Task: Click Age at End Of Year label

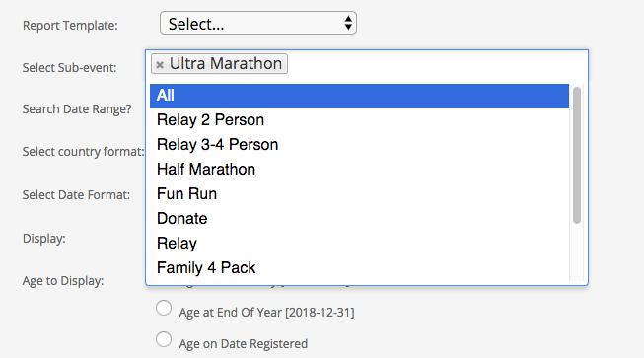Action: 266,313
